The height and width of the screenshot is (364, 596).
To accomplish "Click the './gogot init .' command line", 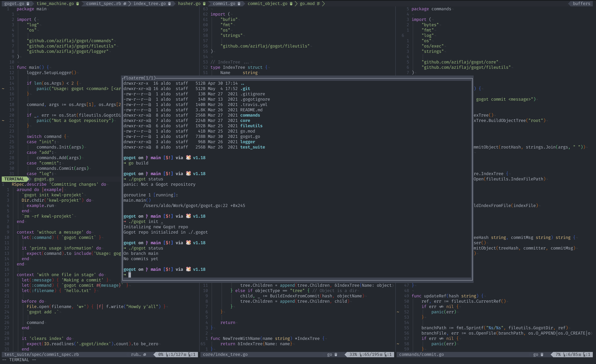I will click(146, 221).
